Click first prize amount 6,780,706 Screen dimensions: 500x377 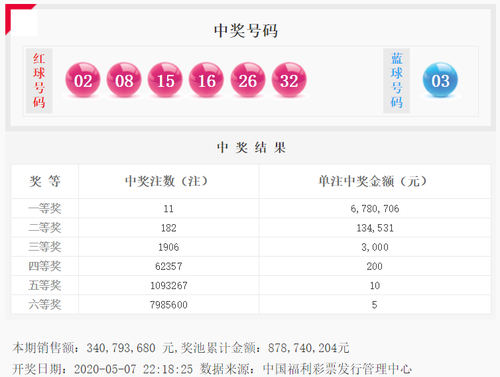[x=375, y=209]
